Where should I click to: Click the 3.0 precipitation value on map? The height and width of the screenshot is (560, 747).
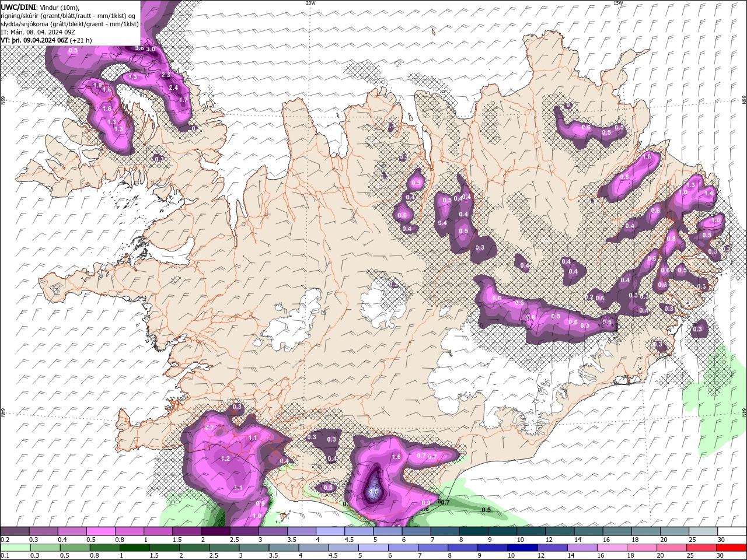[x=151, y=50]
